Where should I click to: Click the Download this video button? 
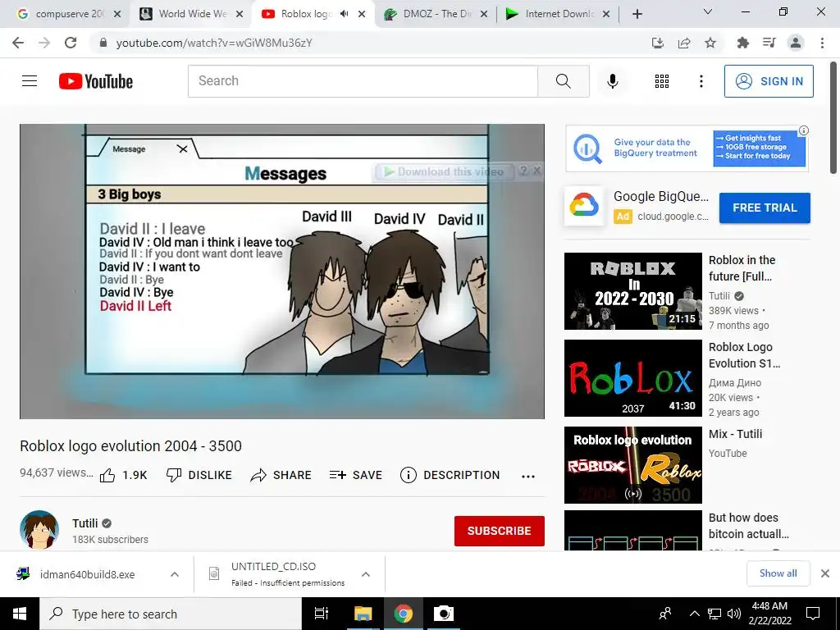point(444,171)
